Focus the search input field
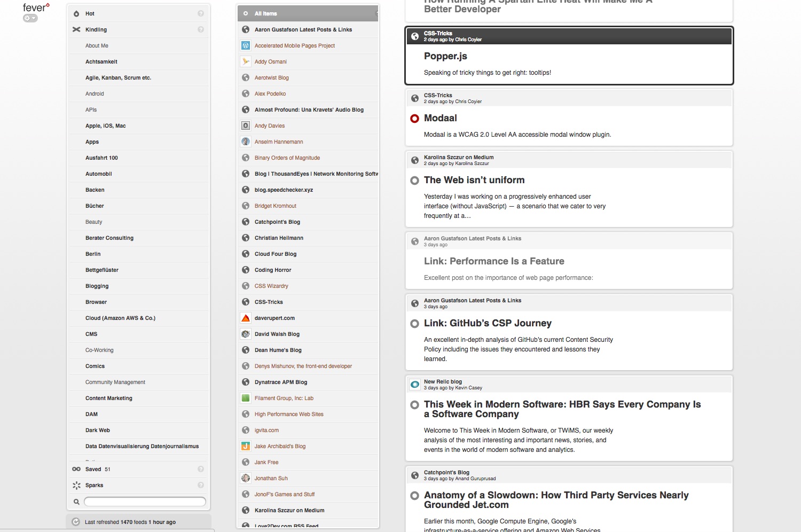 click(145, 502)
